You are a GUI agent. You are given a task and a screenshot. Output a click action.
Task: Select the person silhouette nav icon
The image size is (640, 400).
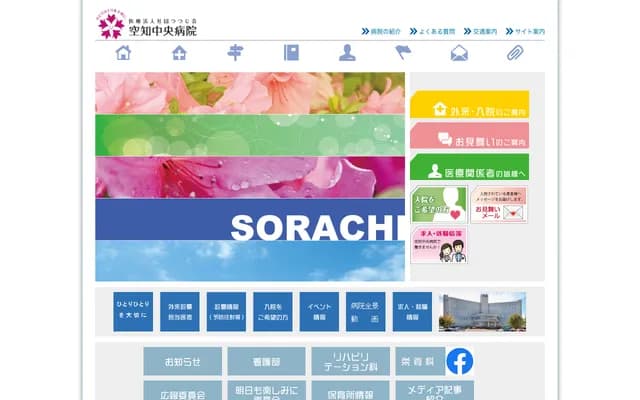347,53
